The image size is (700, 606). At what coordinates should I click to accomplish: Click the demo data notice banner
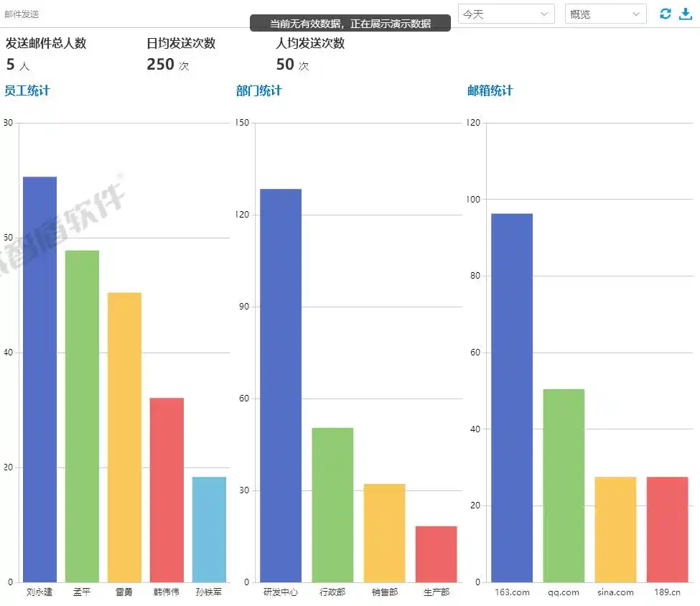tap(350, 23)
